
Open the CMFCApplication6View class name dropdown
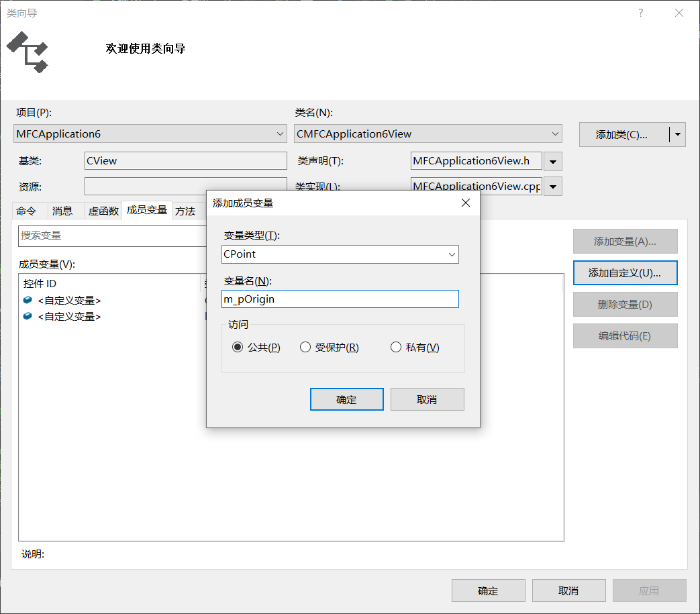point(556,134)
